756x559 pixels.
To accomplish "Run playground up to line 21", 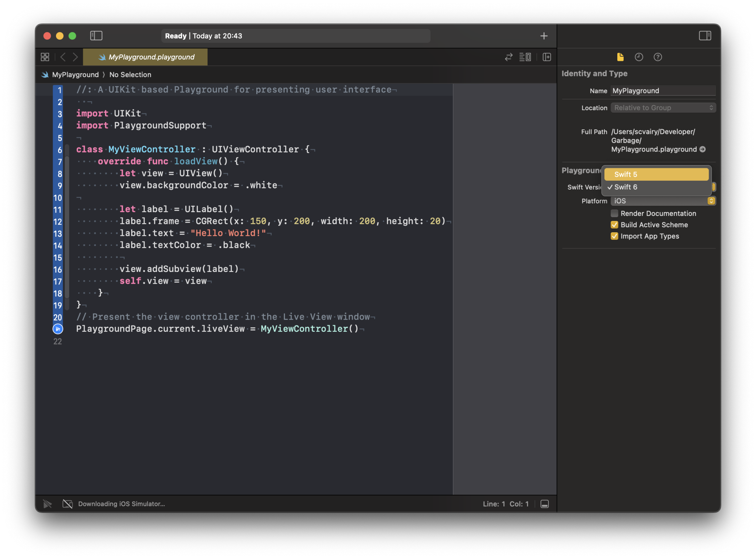I will (x=58, y=329).
